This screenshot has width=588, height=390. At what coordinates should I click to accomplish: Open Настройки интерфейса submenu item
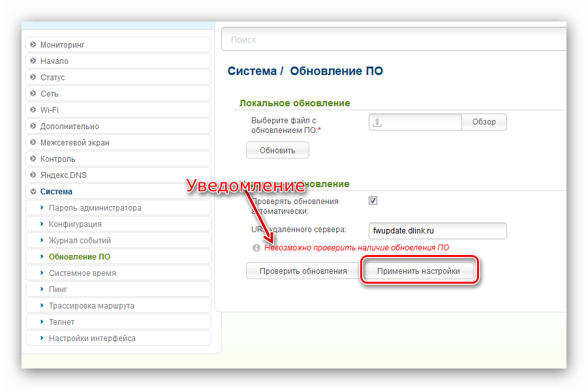point(118,338)
